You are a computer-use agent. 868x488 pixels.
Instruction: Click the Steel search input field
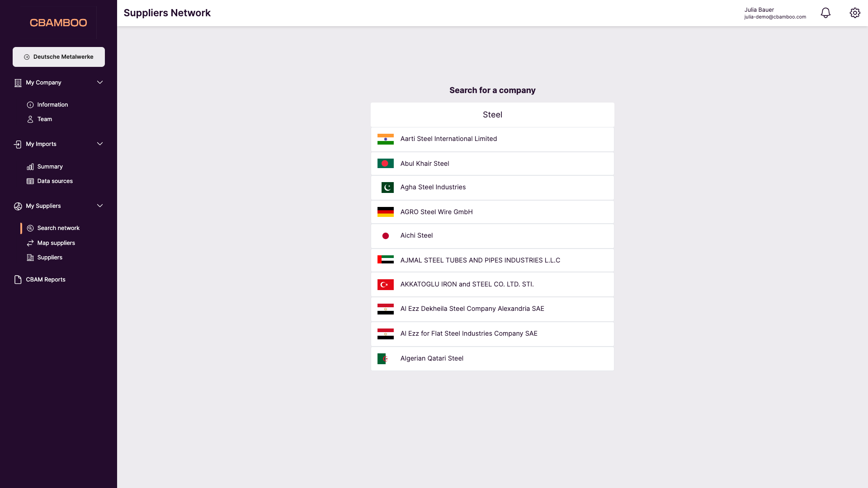[x=492, y=114]
